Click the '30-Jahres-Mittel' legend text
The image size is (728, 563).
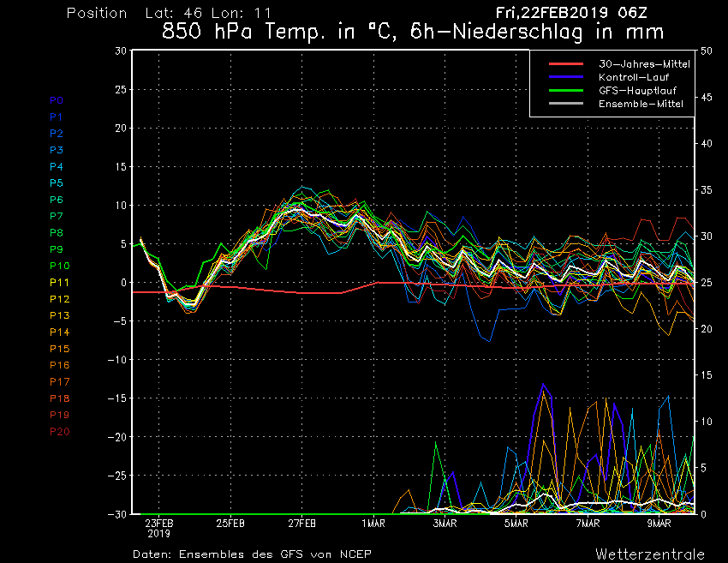(644, 64)
